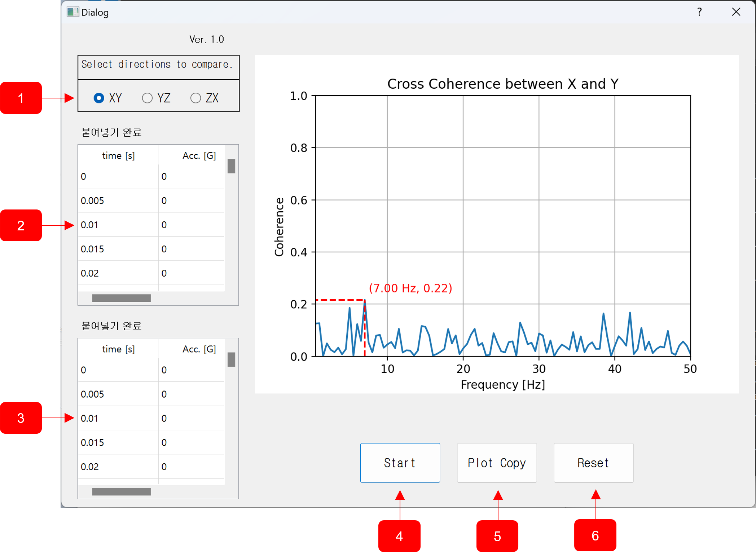Click time [s] header in upper table
Viewport: 756px width, 552px height.
tap(118, 156)
